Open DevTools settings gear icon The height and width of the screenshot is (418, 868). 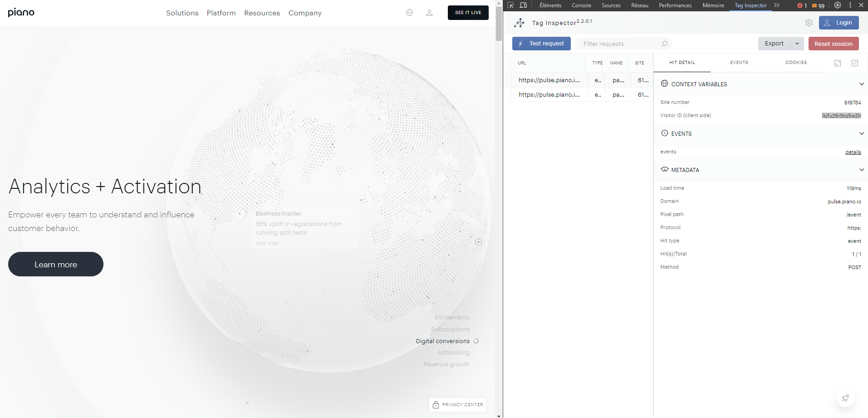[x=838, y=5]
